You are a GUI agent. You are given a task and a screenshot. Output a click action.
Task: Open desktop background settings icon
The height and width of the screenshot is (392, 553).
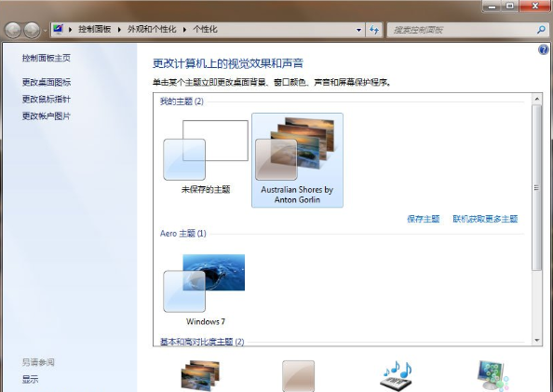pyautogui.click(x=200, y=376)
